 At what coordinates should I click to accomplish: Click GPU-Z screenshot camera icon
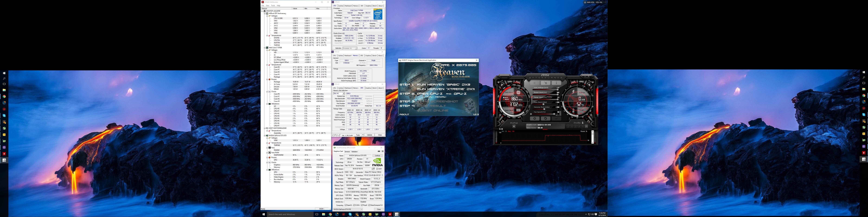coord(379,151)
